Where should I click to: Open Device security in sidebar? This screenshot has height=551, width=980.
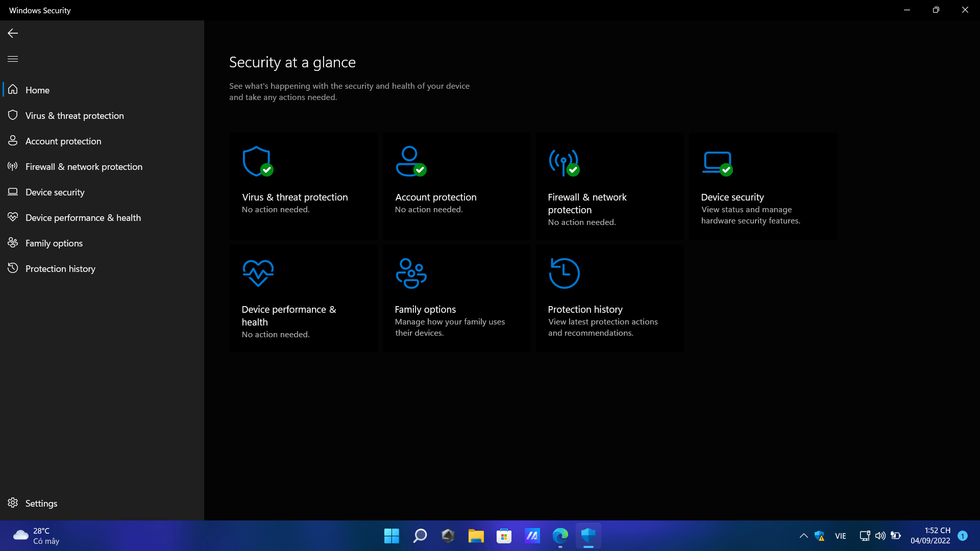tap(102, 192)
